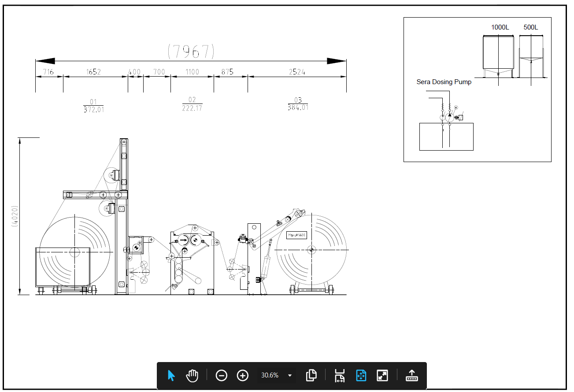Click the 2524 dimension value
Viewport: 574px width, 392px height.
click(x=297, y=72)
